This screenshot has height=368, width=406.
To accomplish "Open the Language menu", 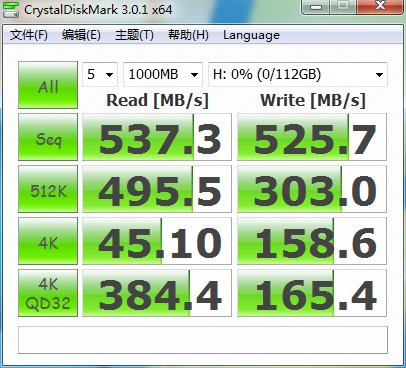I will 251,35.
